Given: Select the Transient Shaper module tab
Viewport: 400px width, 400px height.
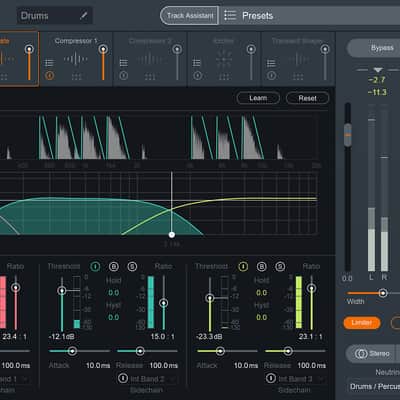Looking at the screenshot, I should 298,59.
